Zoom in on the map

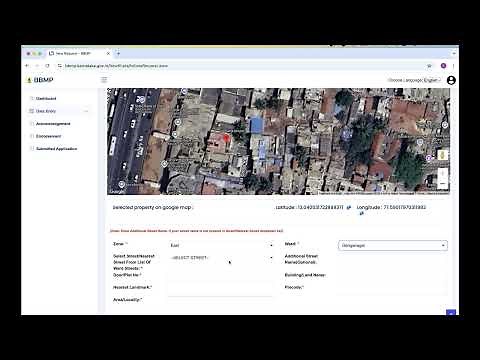(x=443, y=173)
